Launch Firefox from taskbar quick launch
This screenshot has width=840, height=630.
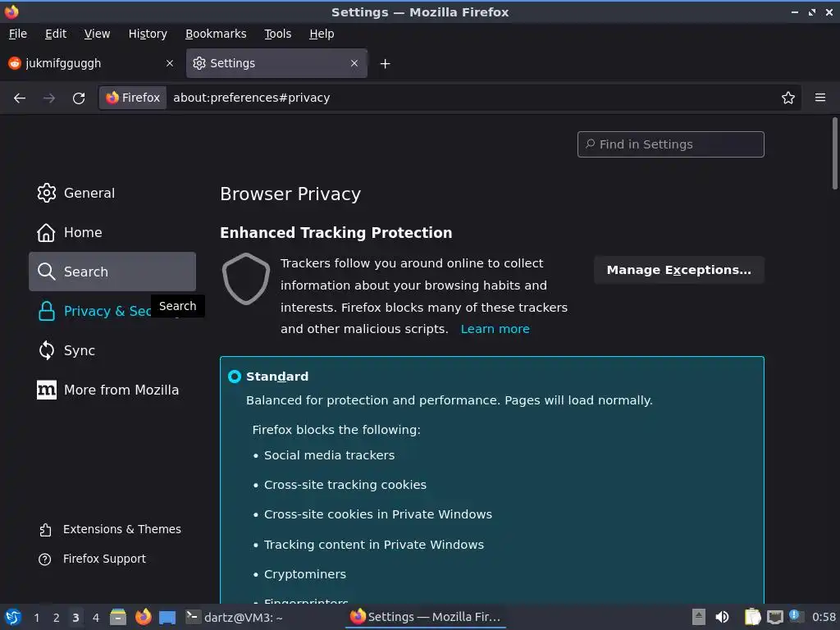[x=143, y=617]
